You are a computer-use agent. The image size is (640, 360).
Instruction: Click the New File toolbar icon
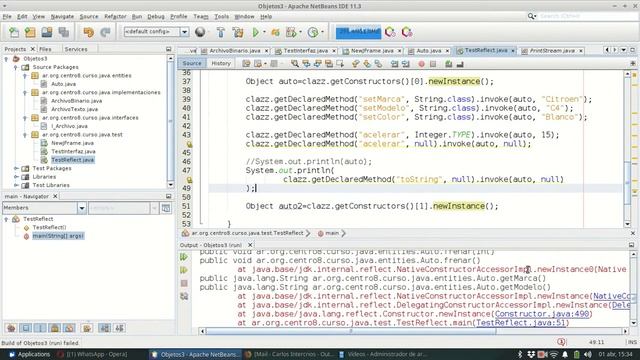(x=14, y=32)
